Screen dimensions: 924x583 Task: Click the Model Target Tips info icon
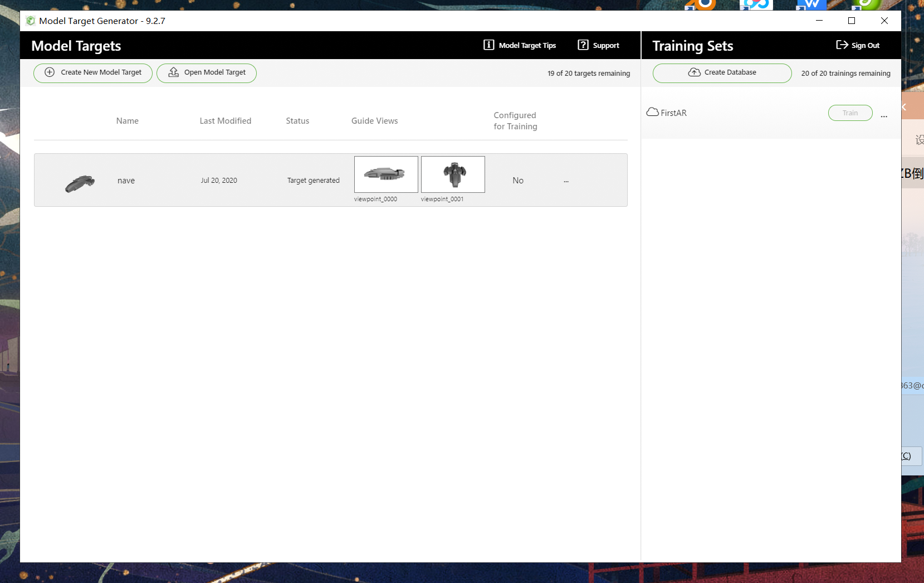click(488, 45)
